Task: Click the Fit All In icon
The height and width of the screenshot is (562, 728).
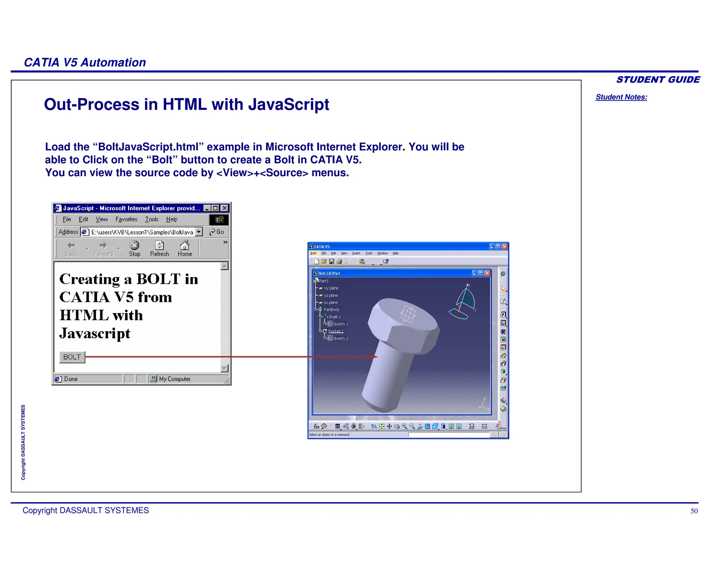Action: click(382, 426)
